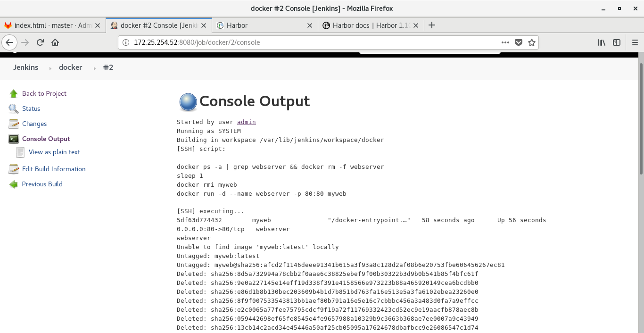This screenshot has height=333, width=644.
Task: Click the Console Output terminal icon
Action: pos(14,139)
